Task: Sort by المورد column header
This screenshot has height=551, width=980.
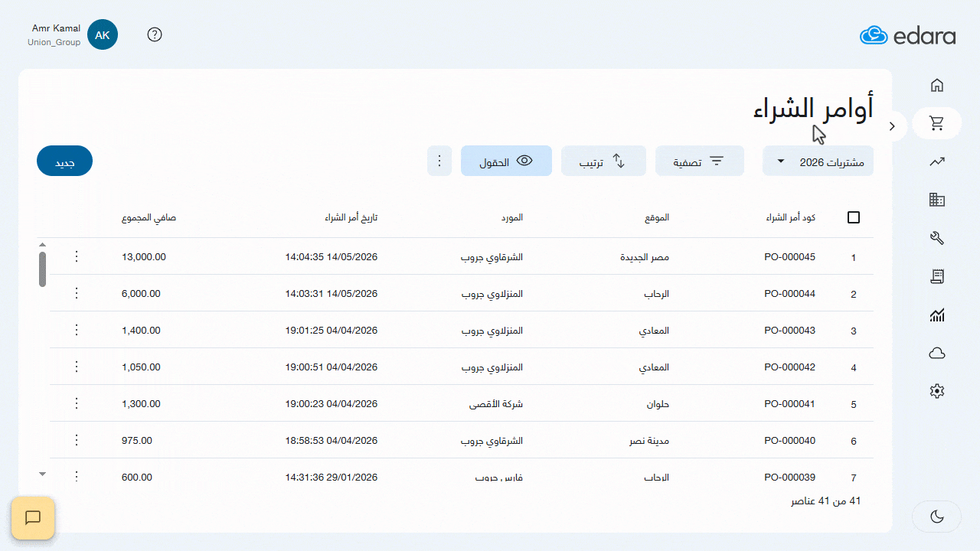Action: click(x=512, y=217)
